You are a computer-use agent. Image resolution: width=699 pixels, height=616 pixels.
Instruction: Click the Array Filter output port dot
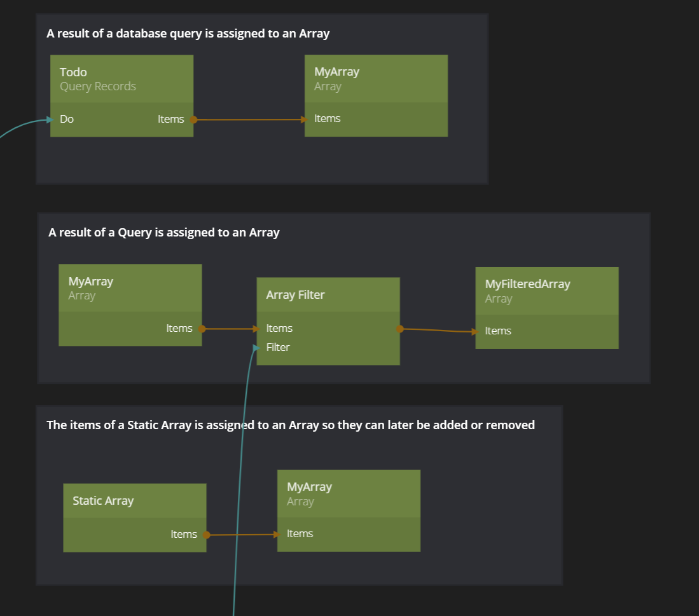point(399,329)
